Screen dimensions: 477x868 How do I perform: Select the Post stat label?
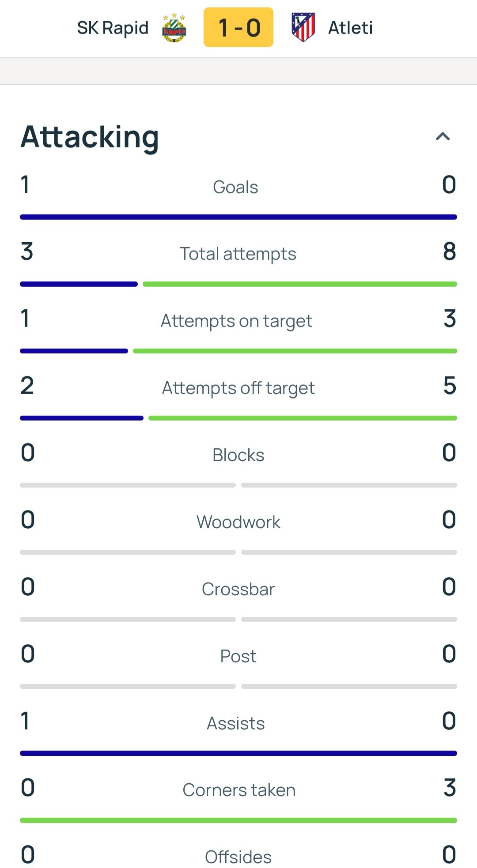point(238,657)
